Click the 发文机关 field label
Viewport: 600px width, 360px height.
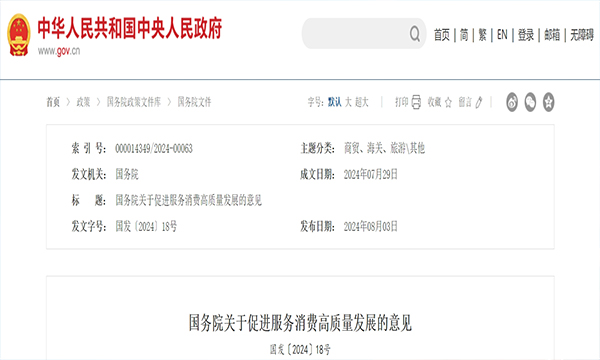[89, 174]
